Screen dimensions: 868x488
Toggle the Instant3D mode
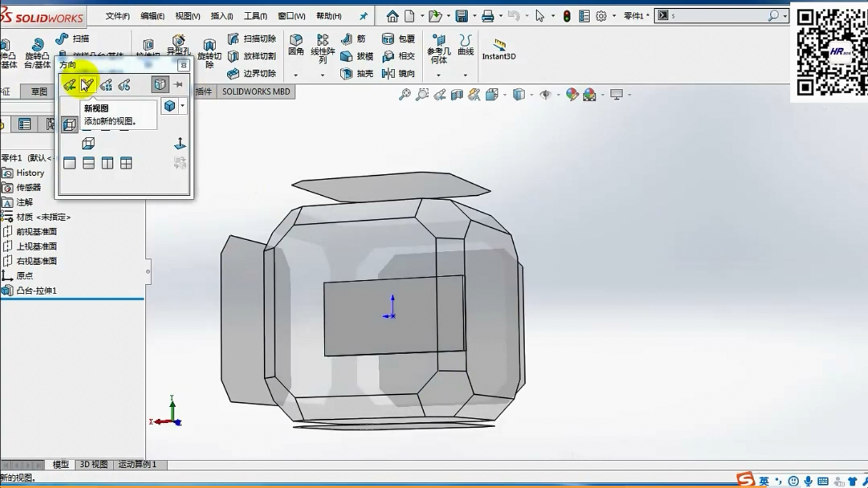[x=499, y=49]
